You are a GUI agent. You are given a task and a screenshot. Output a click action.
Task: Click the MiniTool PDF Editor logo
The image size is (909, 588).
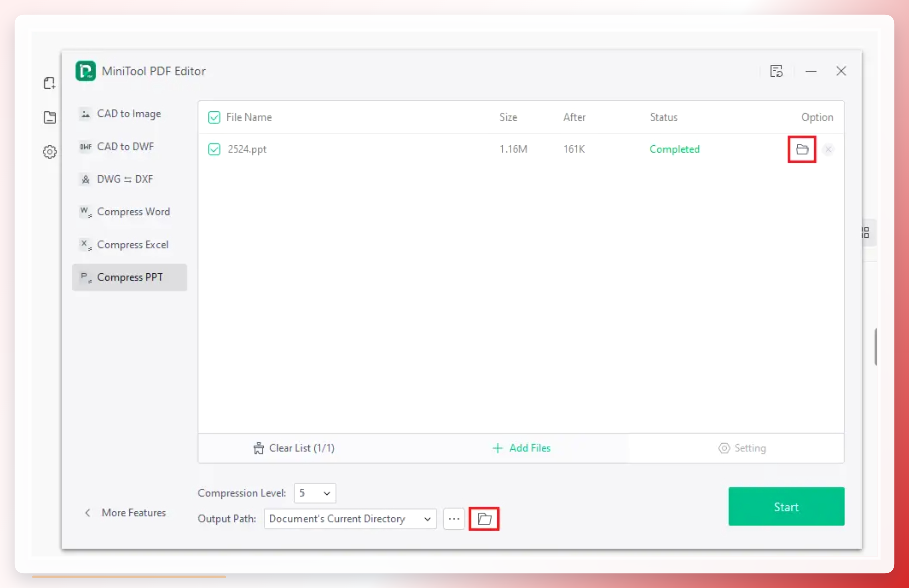pos(86,71)
